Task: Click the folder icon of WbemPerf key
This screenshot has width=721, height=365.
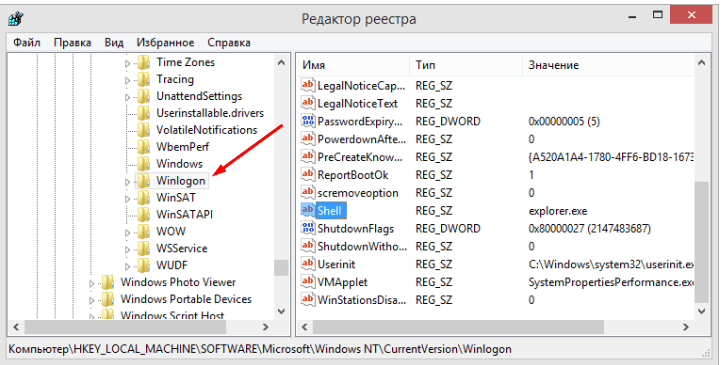Action: point(144,147)
